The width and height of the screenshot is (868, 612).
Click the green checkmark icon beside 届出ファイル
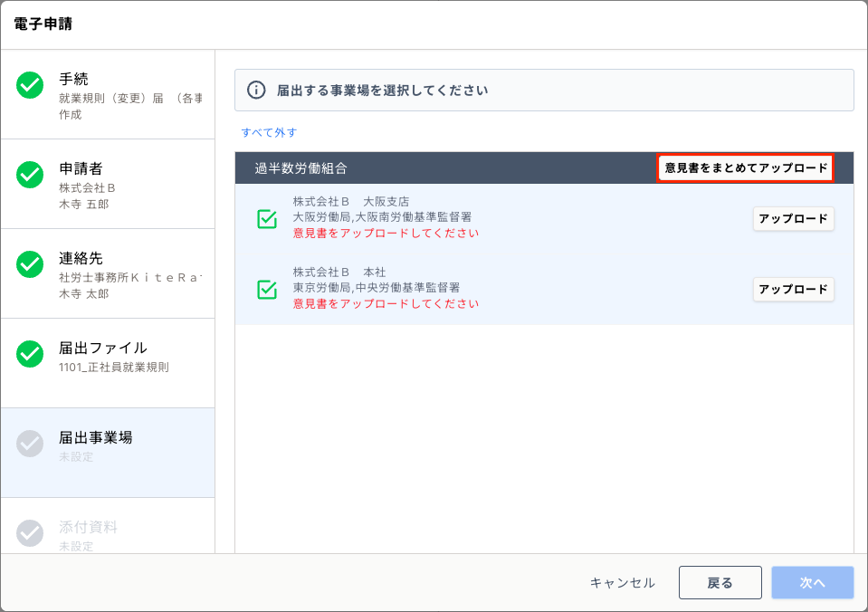click(30, 354)
